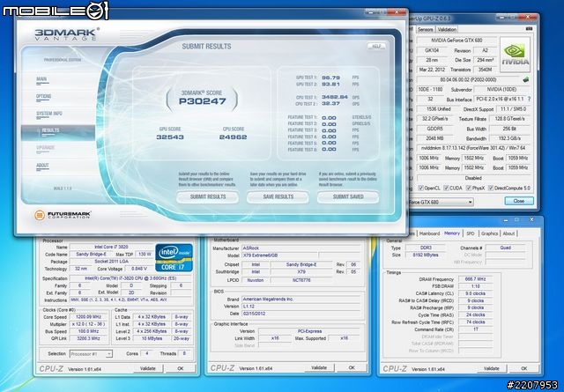Click the Command Rate 1T field
The height and width of the screenshot is (392, 564).
[475, 329]
